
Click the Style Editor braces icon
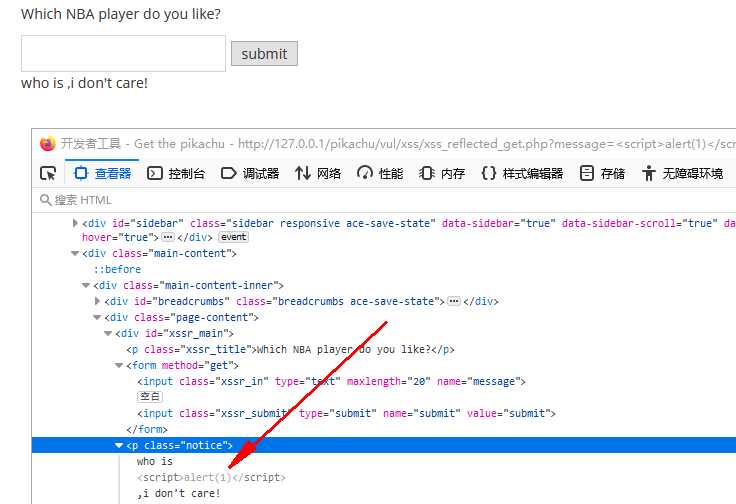(489, 173)
